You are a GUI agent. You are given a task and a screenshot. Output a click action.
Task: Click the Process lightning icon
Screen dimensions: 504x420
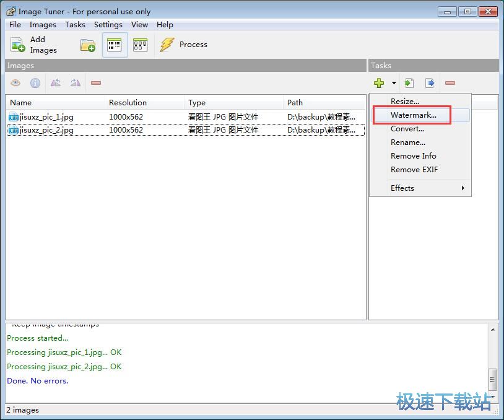pyautogui.click(x=167, y=45)
